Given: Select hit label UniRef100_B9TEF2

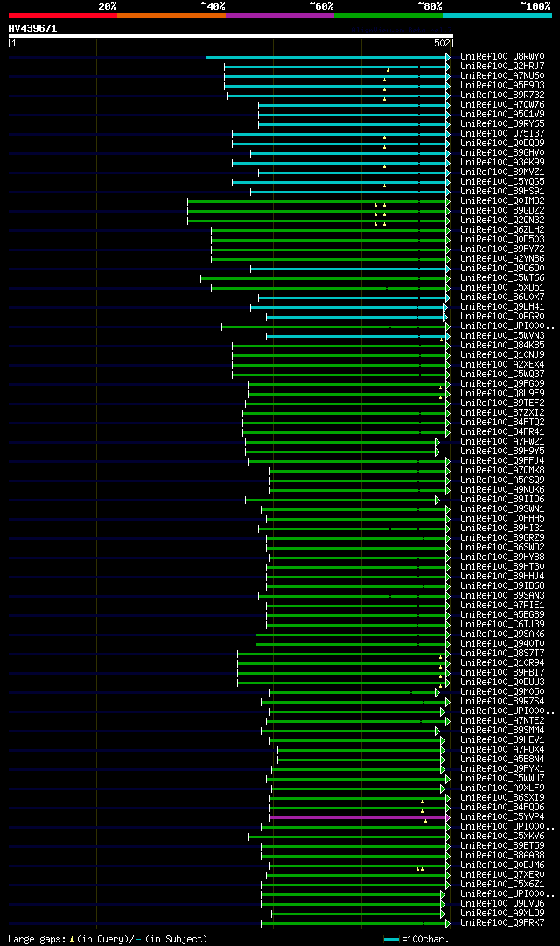Looking at the screenshot, I should [x=502, y=403].
